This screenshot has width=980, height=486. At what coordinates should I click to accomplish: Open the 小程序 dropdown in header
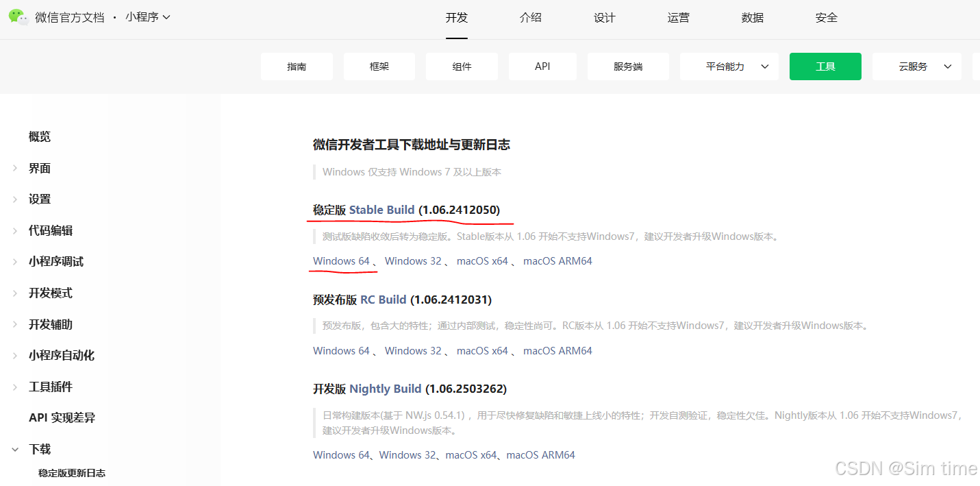pyautogui.click(x=147, y=17)
